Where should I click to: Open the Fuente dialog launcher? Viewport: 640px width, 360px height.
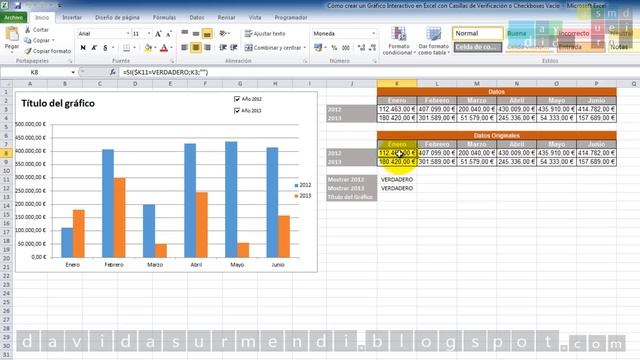[172, 61]
